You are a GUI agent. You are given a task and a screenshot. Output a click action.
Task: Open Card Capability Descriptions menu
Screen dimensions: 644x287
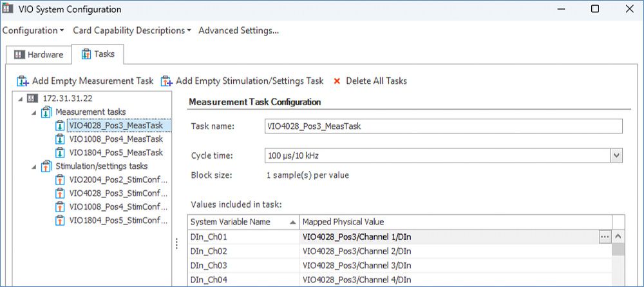(x=131, y=30)
